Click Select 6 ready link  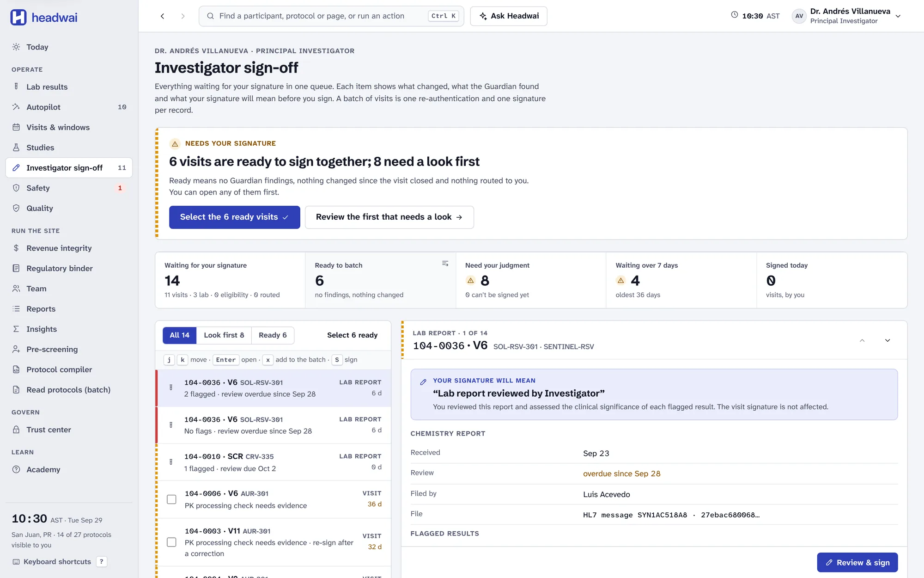[x=352, y=335]
